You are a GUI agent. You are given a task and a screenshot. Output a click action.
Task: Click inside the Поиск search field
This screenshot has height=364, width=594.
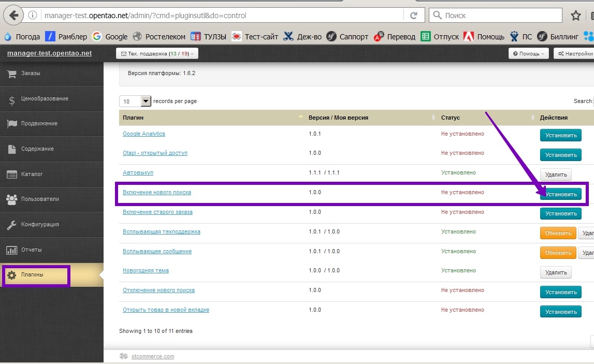[495, 15]
